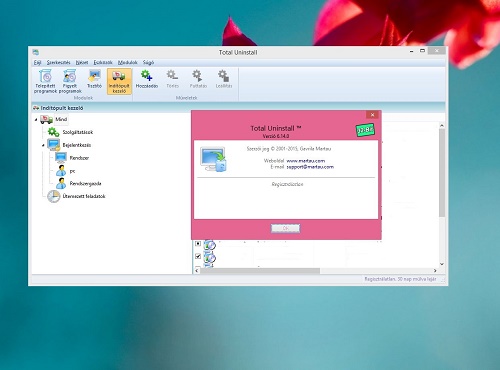Viewport: 500px width, 370px height.
Task: Click the support@martau.com email link
Action: 310,167
